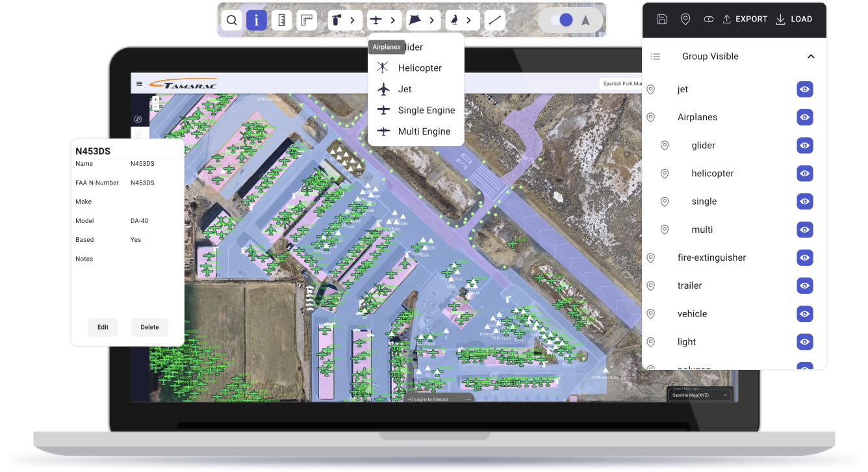Click the Edit button for N453DS

point(103,327)
